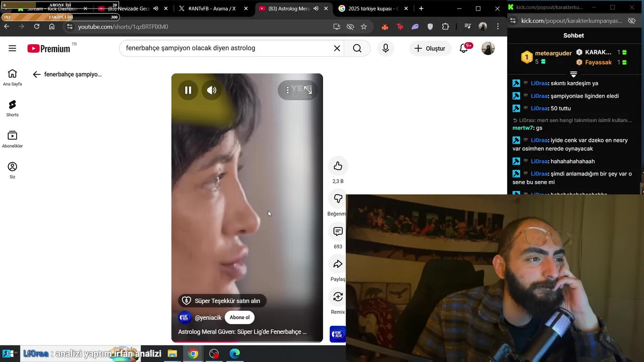
Task: Subscribe with Abone ol button
Action: click(x=239, y=317)
